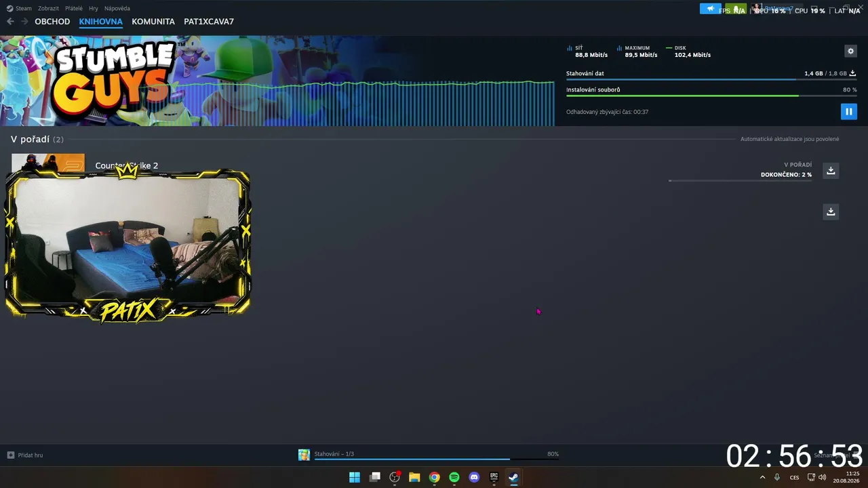The image size is (868, 488).
Task: Click the Stumble Guys icon in bottom bar
Action: 304,455
